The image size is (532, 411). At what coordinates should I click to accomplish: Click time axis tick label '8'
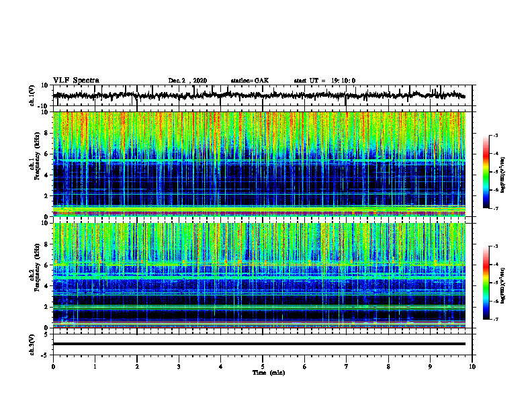click(x=388, y=367)
